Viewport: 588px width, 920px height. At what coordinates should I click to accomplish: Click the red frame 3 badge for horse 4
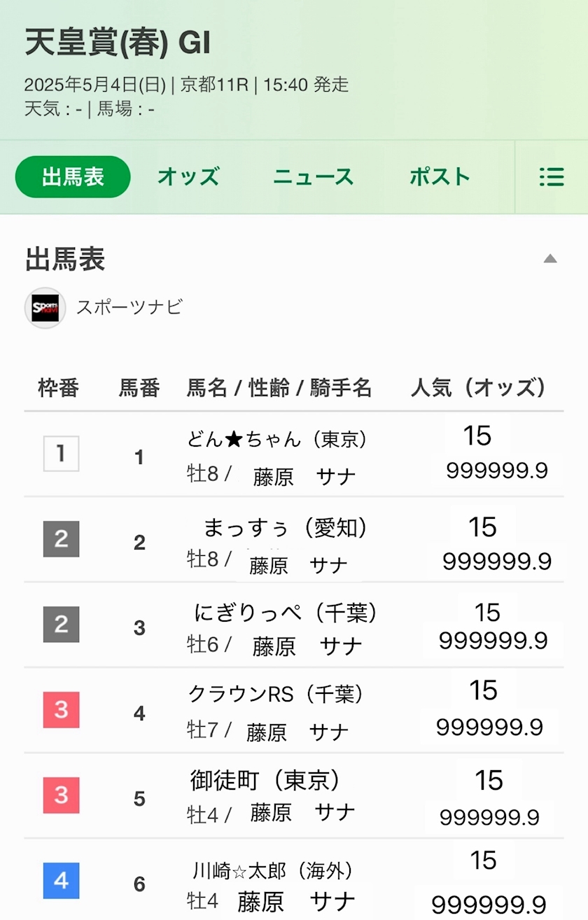point(61,710)
